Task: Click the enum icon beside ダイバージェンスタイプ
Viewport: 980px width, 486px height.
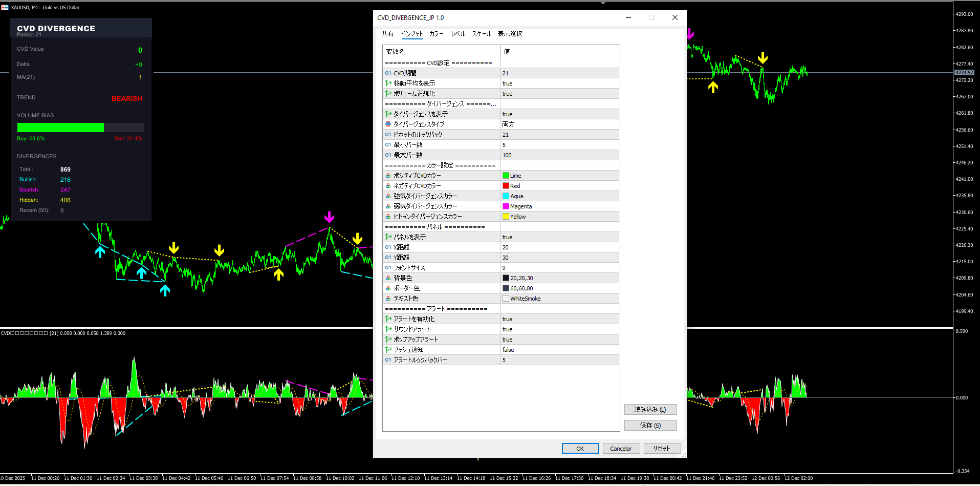Action: tap(388, 124)
